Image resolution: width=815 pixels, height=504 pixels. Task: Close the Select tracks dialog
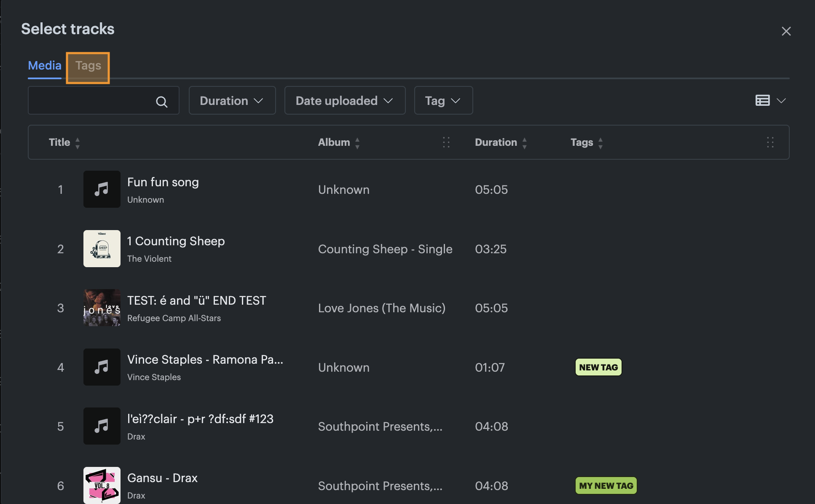786,31
